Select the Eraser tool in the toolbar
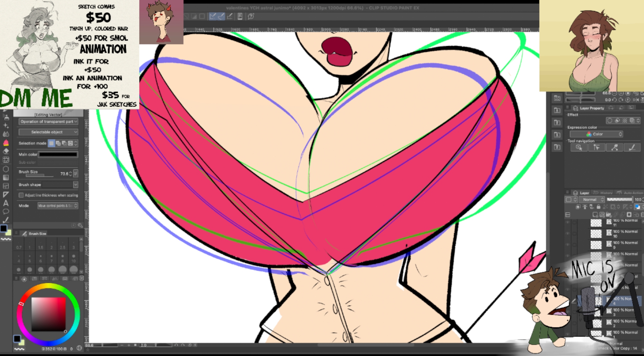Viewport: 644px width, 356px height. [6, 151]
